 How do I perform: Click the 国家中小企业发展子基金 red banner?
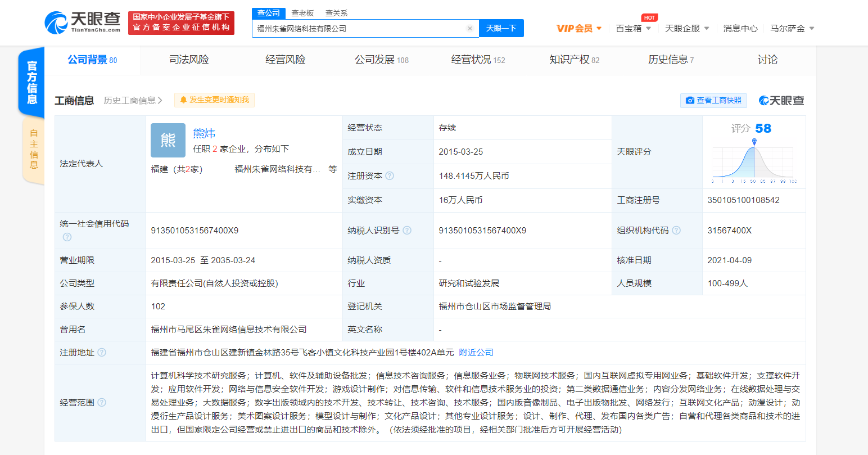pos(181,23)
